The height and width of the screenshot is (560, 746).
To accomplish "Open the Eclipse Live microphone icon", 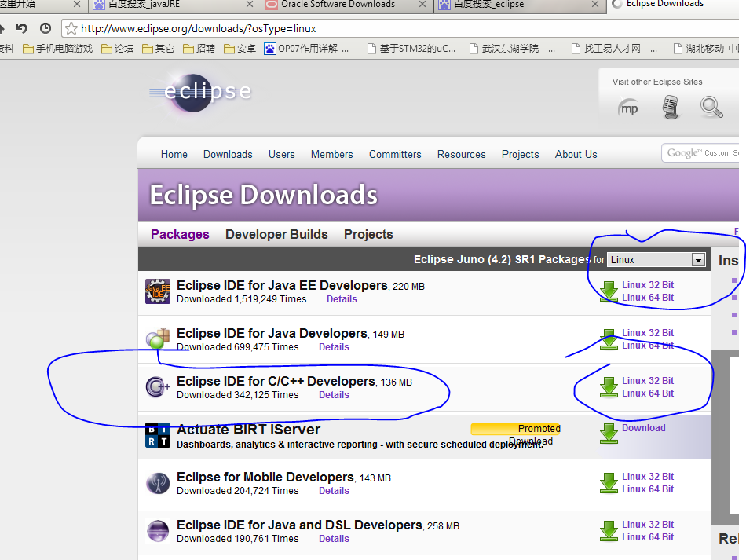I will [x=671, y=107].
